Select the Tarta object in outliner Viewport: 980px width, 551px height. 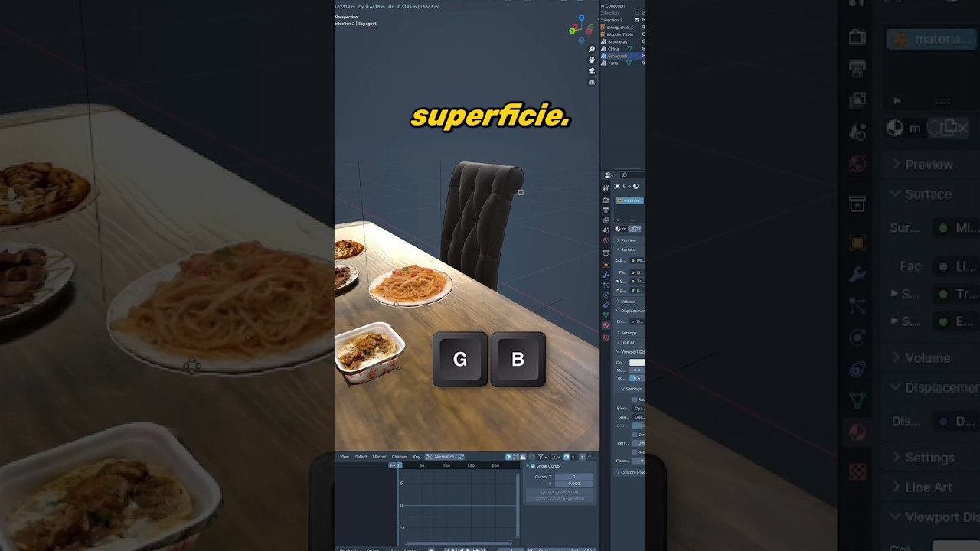click(x=613, y=63)
